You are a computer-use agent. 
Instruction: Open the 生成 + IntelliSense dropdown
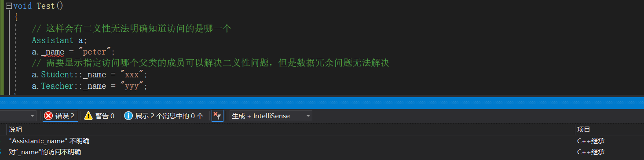point(271,116)
